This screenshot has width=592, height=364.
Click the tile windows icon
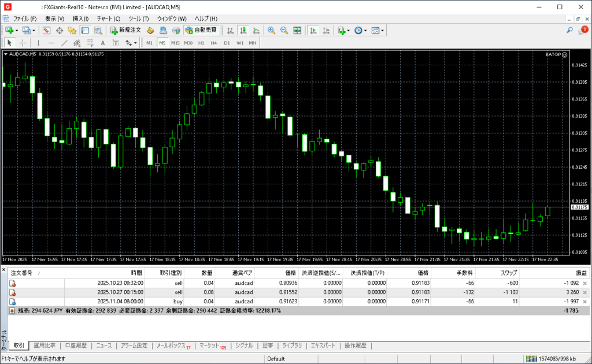297,30
